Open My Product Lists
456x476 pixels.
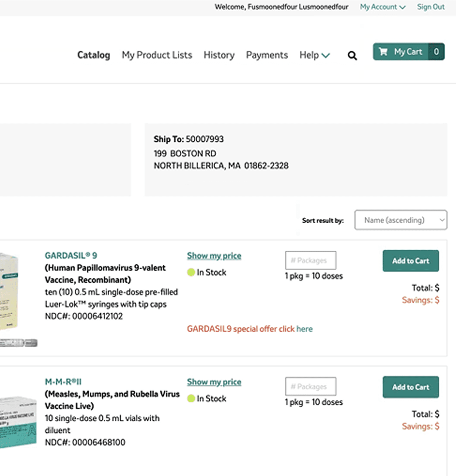click(x=157, y=55)
